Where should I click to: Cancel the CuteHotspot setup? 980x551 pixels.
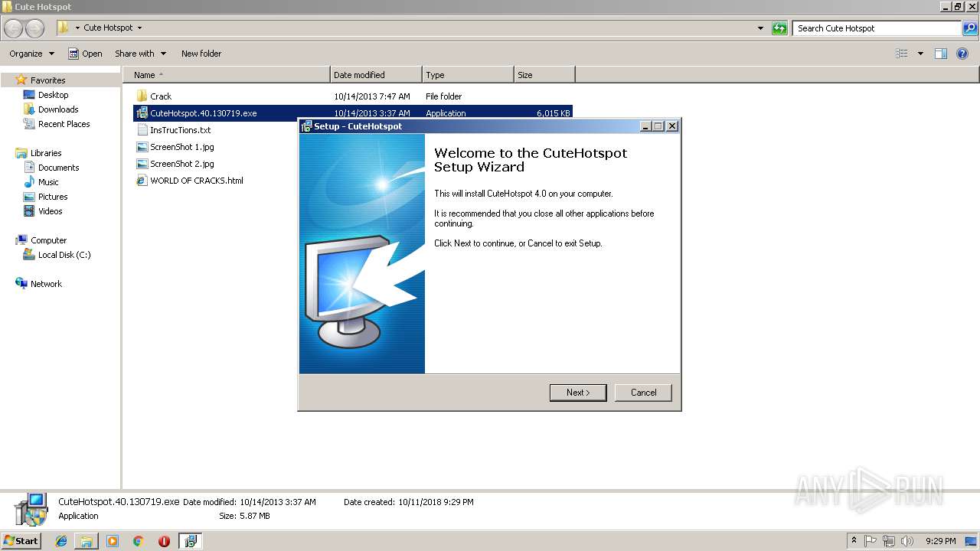643,393
